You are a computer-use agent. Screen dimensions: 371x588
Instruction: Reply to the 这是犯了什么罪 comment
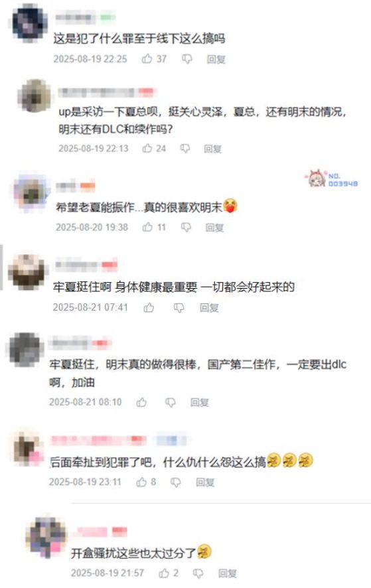point(216,59)
